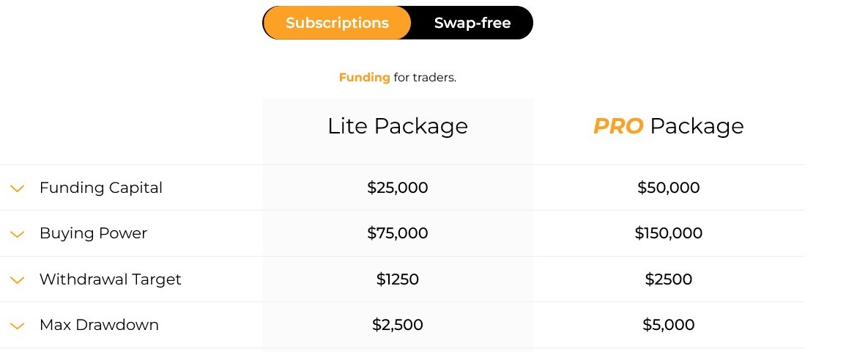Switch to the Subscriptions tab
This screenshot has height=352, width=868.
click(x=337, y=23)
